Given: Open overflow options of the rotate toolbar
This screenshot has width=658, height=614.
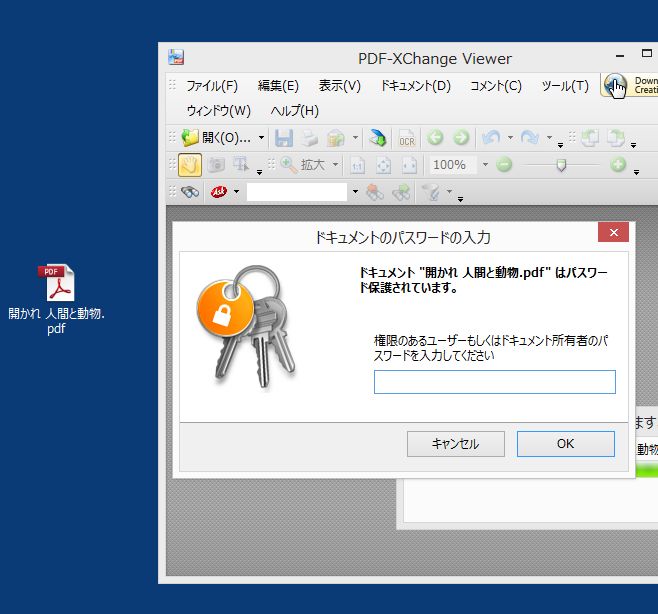Looking at the screenshot, I should pos(633,145).
